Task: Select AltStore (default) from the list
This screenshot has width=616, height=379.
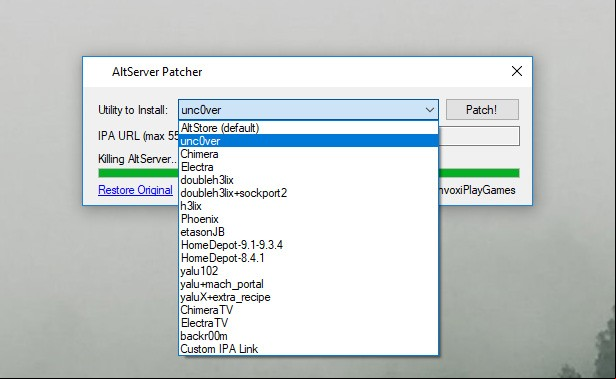Action: 308,128
